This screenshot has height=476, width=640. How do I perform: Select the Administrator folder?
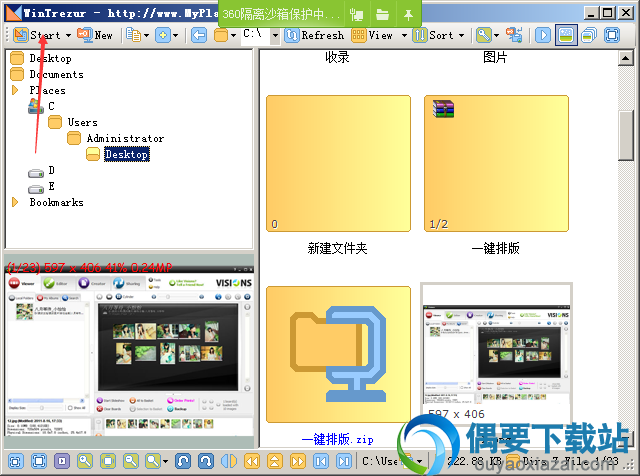125,138
